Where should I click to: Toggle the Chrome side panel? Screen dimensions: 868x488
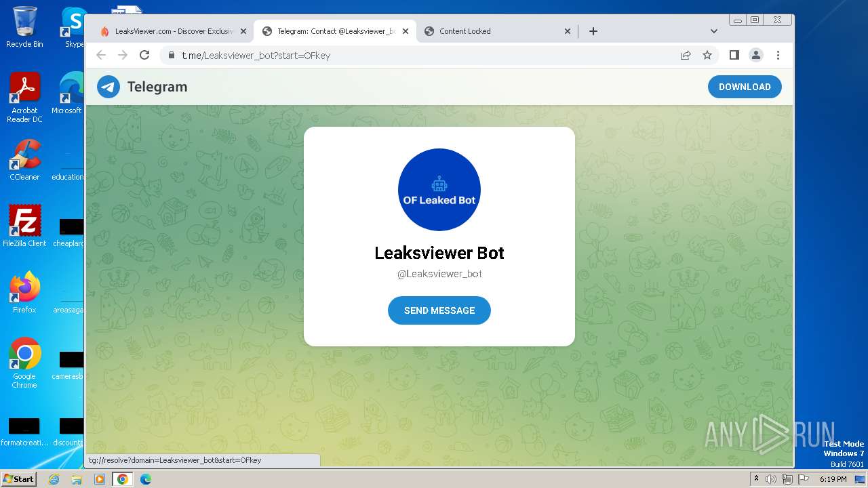click(734, 56)
